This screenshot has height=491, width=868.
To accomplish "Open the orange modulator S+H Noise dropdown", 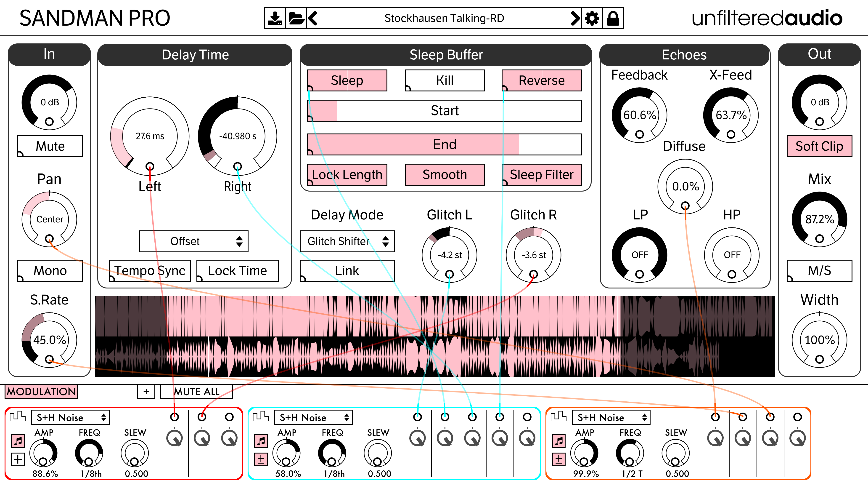I will [x=611, y=417].
